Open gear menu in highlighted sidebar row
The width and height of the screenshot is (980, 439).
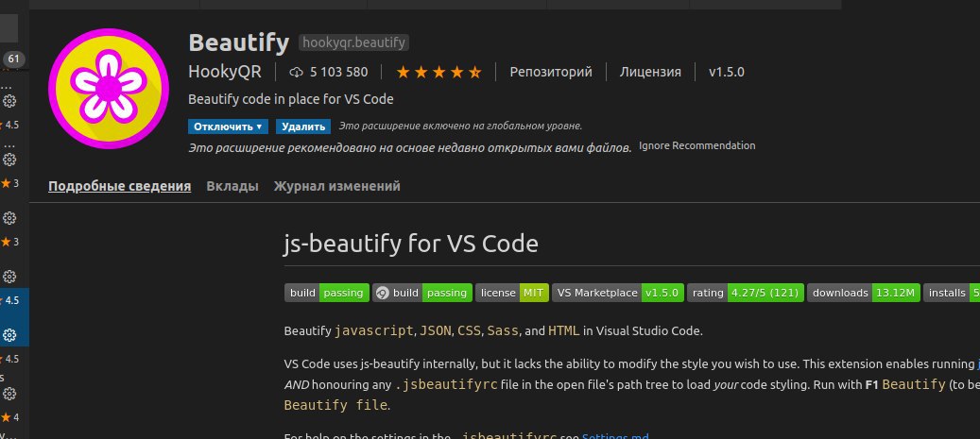9,335
